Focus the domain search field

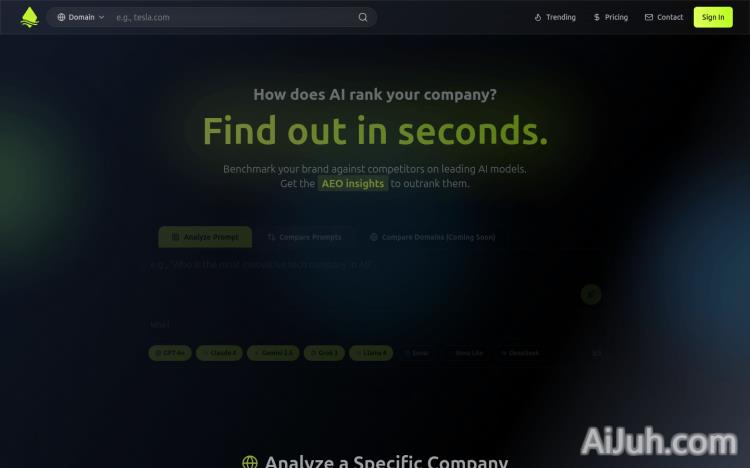click(x=234, y=17)
